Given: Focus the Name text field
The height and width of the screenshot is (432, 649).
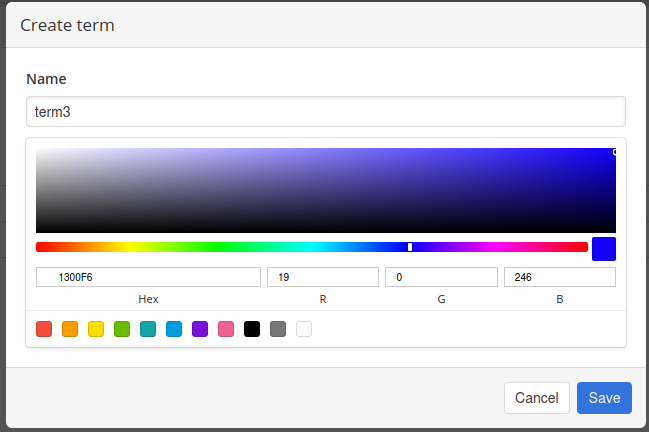Looking at the screenshot, I should click(325, 112).
